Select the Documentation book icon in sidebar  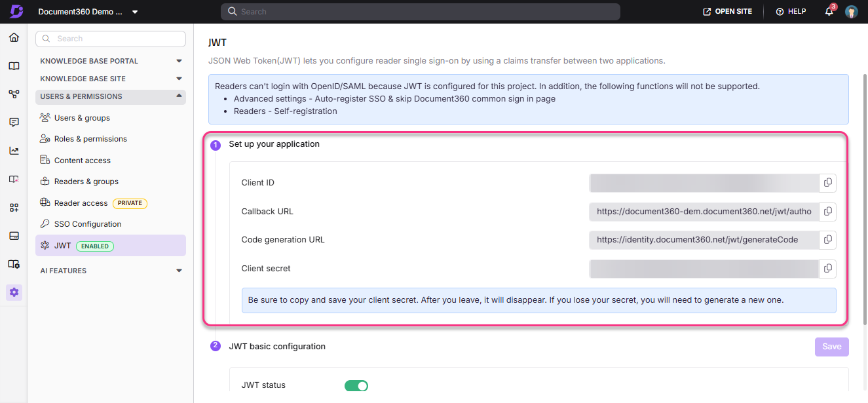point(14,66)
